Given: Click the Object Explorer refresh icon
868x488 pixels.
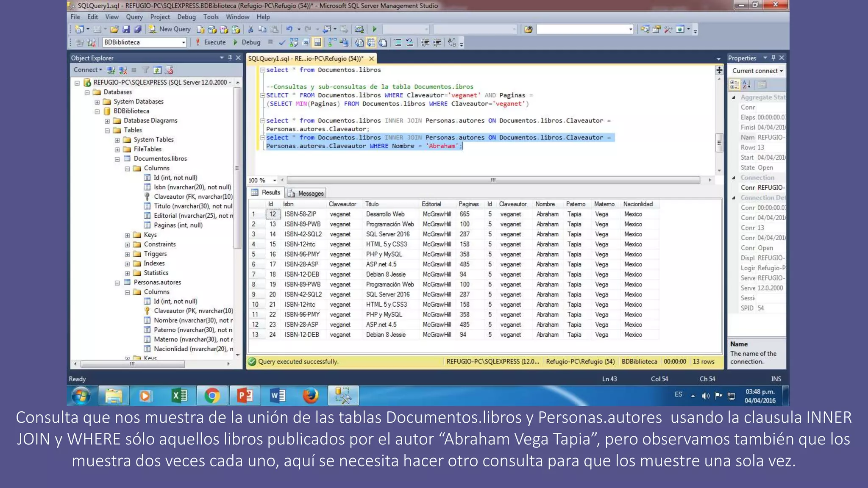Looking at the screenshot, I should coord(157,70).
